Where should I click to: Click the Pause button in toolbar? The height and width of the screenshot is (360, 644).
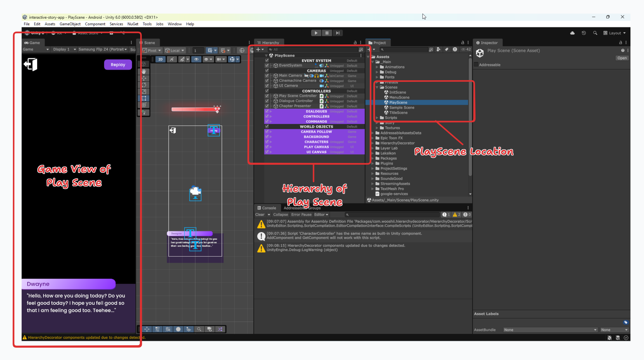click(327, 33)
